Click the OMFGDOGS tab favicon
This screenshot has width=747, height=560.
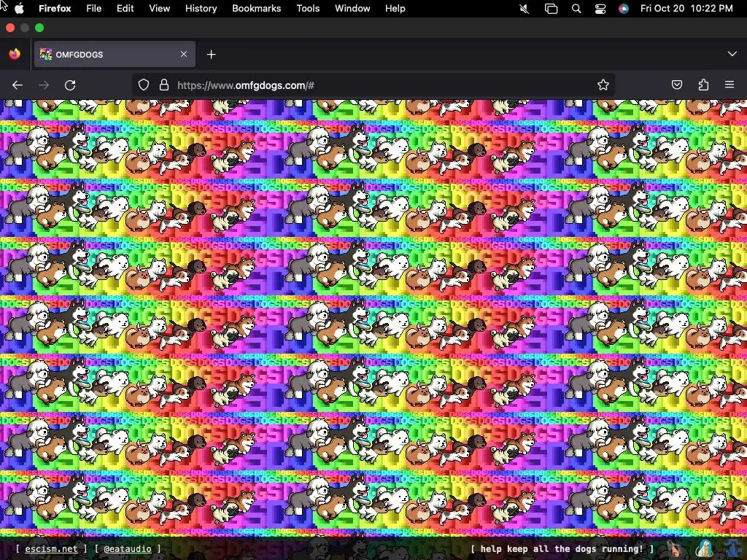pos(46,54)
